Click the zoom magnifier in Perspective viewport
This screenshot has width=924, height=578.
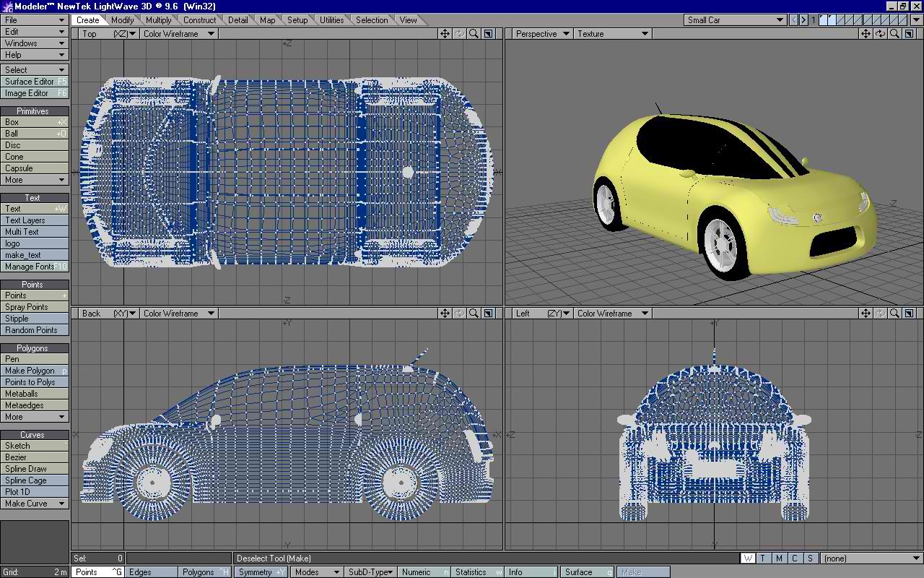pyautogui.click(x=894, y=34)
